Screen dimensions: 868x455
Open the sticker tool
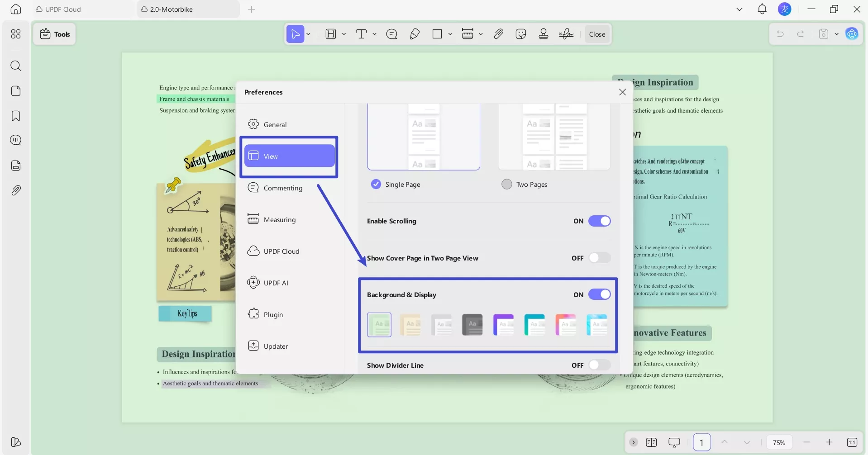[x=521, y=34]
